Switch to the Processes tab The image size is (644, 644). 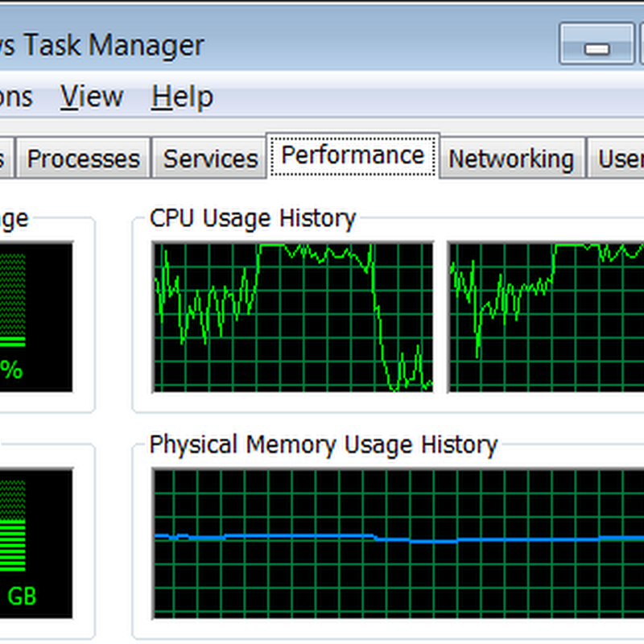(x=83, y=159)
